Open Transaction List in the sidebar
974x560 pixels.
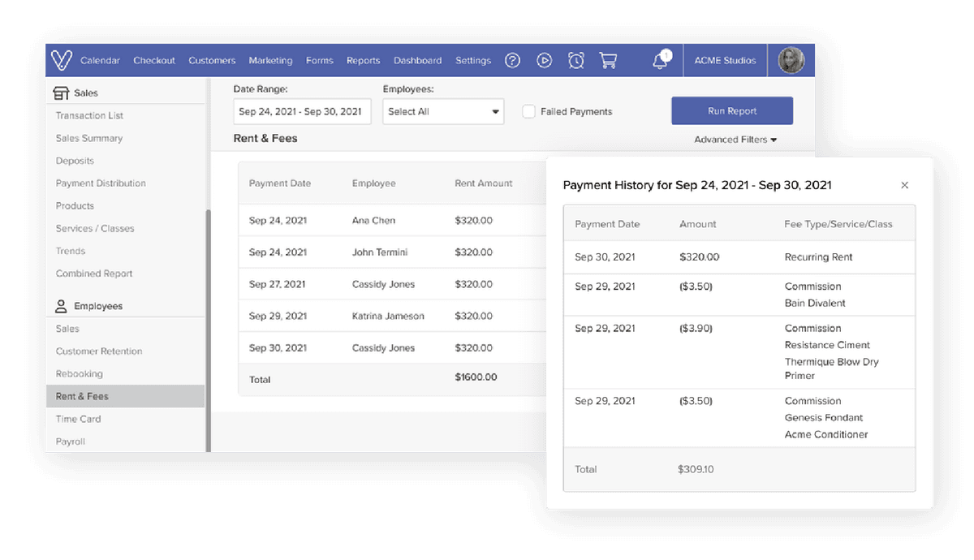(89, 115)
